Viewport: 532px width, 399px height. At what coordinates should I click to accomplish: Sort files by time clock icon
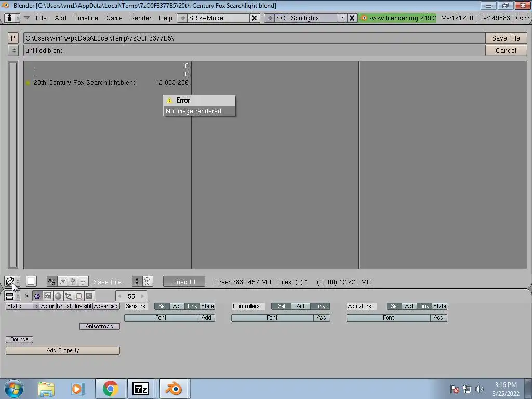point(73,282)
